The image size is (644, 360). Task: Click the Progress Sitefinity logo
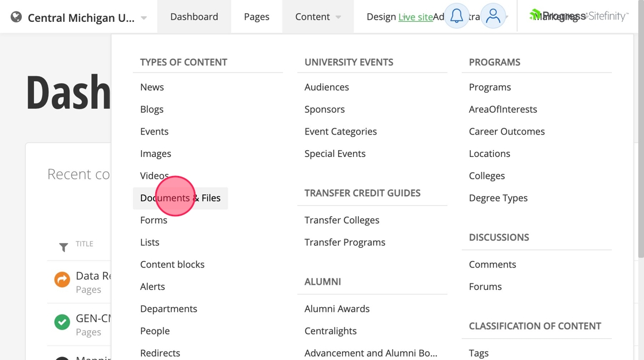(x=578, y=16)
